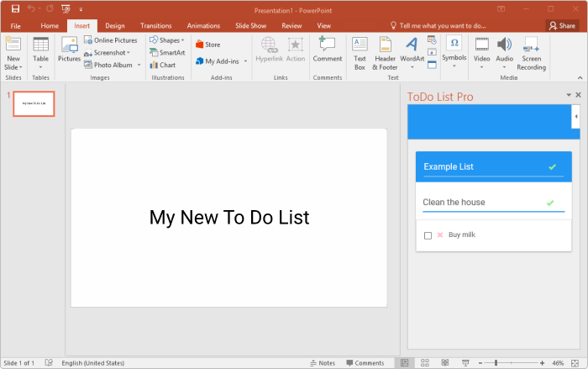The width and height of the screenshot is (588, 369).
Task: Click the Tell me what you want to do box
Action: [438, 26]
